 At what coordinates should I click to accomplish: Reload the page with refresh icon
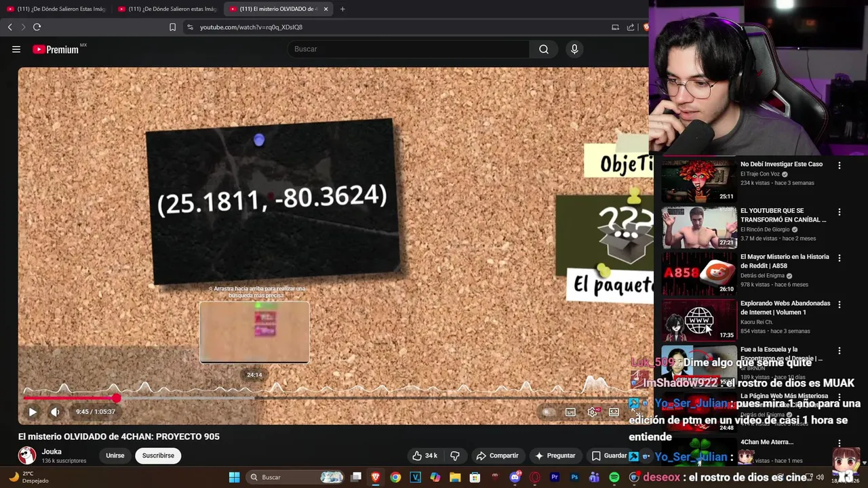coord(37,27)
